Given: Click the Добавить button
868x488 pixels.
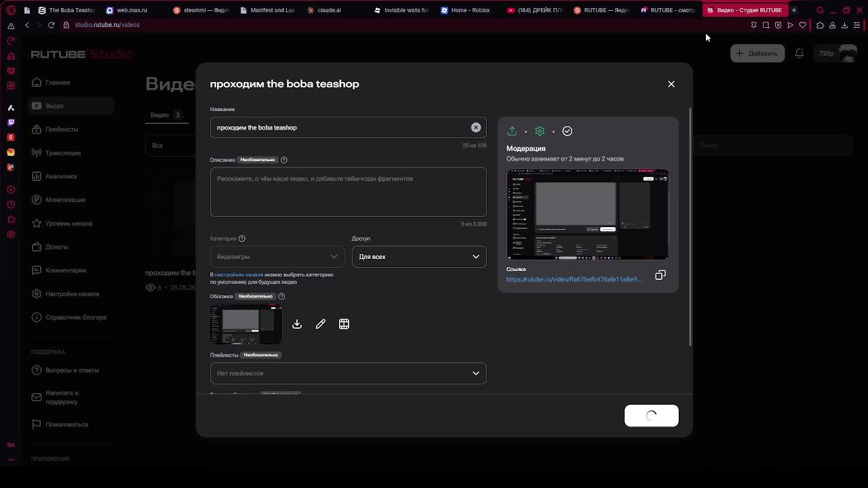Looking at the screenshot, I should pos(757,54).
